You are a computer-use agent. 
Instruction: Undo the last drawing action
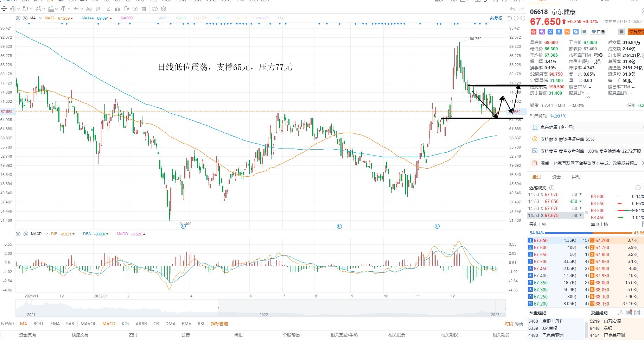click(x=512, y=9)
